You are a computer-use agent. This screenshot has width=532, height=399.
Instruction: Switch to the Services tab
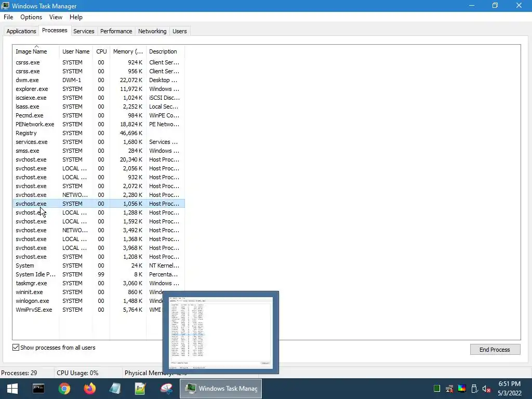point(84,31)
